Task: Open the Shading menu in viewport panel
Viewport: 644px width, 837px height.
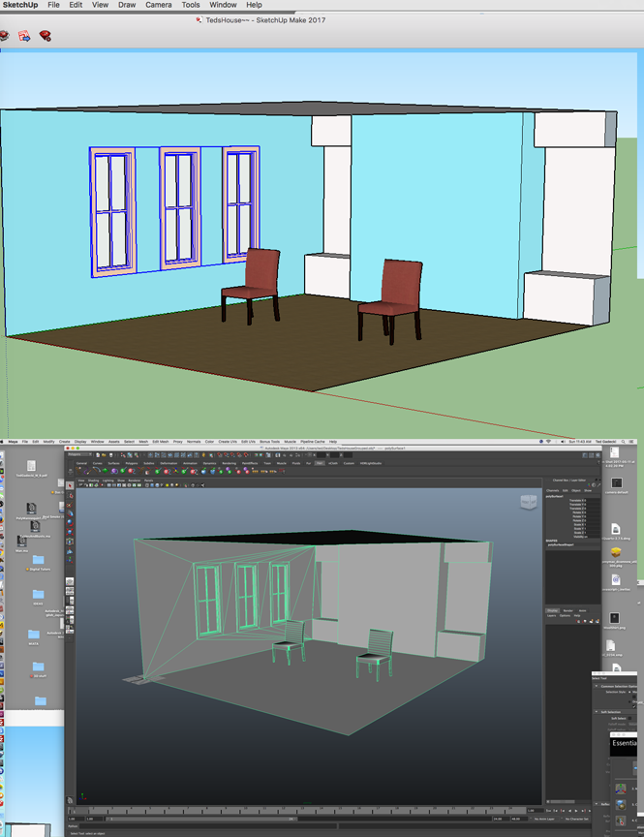Action: pos(94,480)
